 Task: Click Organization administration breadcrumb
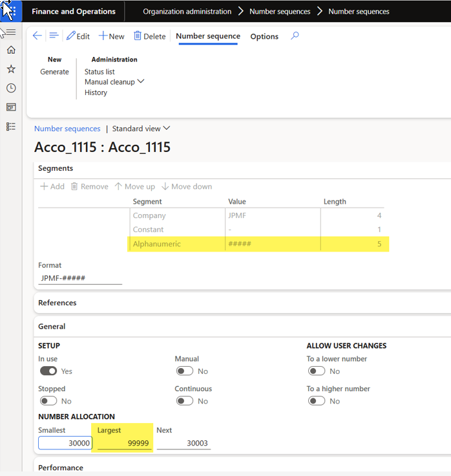click(187, 12)
